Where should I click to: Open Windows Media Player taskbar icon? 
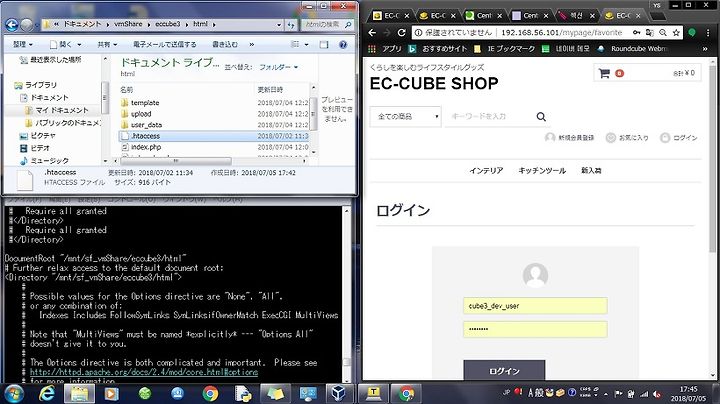point(112,393)
